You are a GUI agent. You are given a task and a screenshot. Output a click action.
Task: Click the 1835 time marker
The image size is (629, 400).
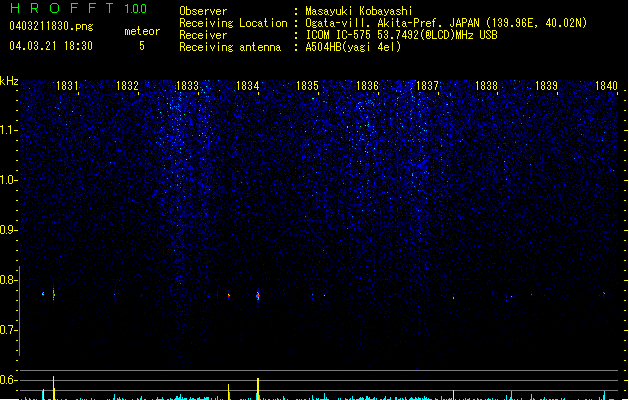click(x=307, y=86)
